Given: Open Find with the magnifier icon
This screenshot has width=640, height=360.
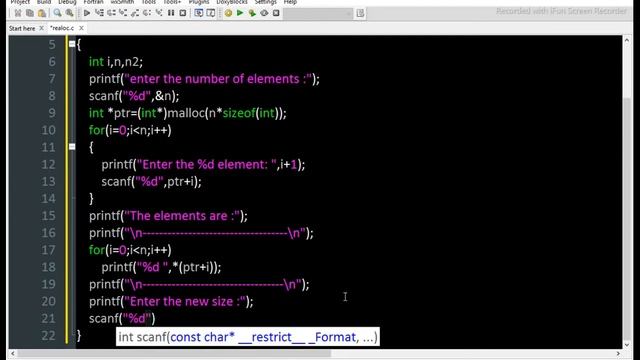Looking at the screenshot, I should (57, 13).
